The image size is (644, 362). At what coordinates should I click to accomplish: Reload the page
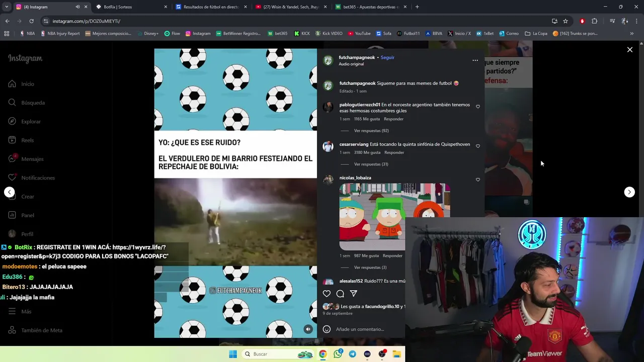point(31,21)
